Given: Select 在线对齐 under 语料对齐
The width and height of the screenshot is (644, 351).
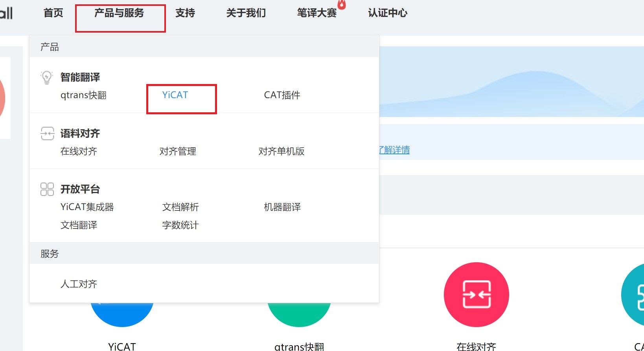Looking at the screenshot, I should (79, 151).
